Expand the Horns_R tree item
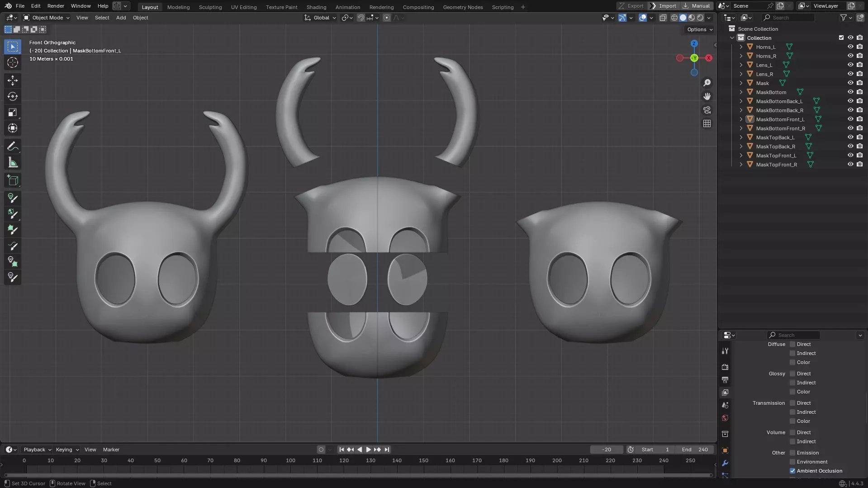Viewport: 868px width, 488px height. point(741,56)
